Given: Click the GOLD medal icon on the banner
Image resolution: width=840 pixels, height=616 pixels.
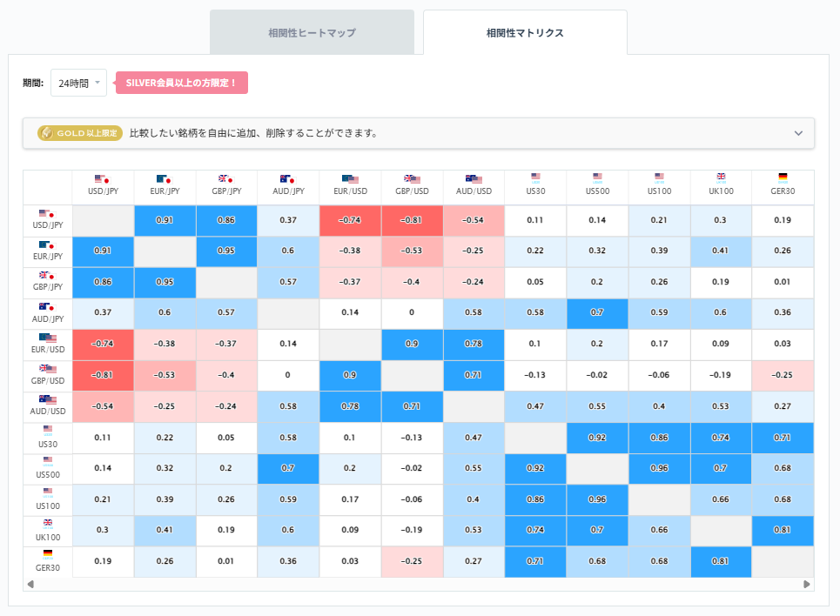Looking at the screenshot, I should pos(45,132).
